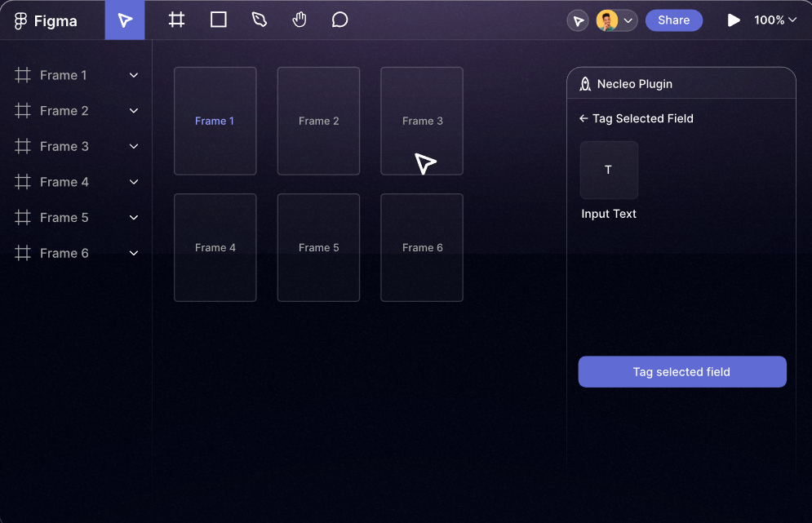The height and width of the screenshot is (523, 812).
Task: Select Frame 6 in layers list
Action: tap(64, 253)
